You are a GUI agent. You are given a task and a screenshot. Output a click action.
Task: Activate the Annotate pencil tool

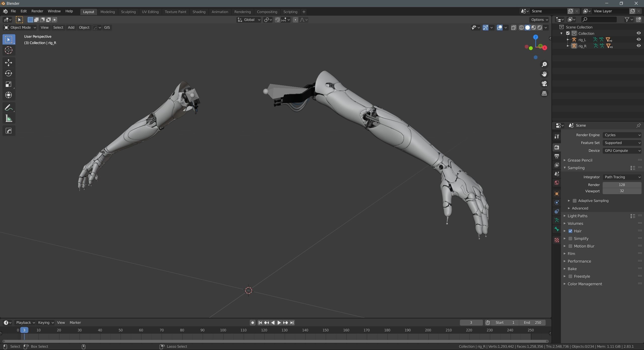(x=9, y=108)
